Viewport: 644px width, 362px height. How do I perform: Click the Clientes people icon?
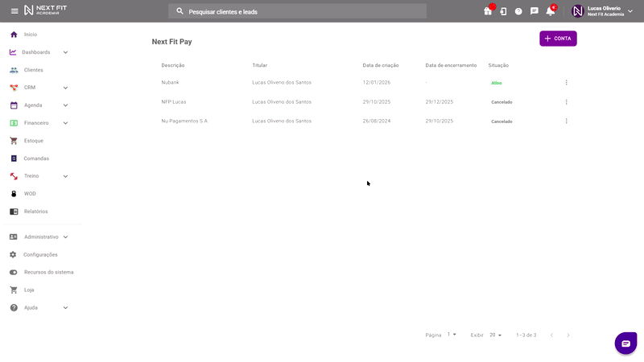pos(14,70)
